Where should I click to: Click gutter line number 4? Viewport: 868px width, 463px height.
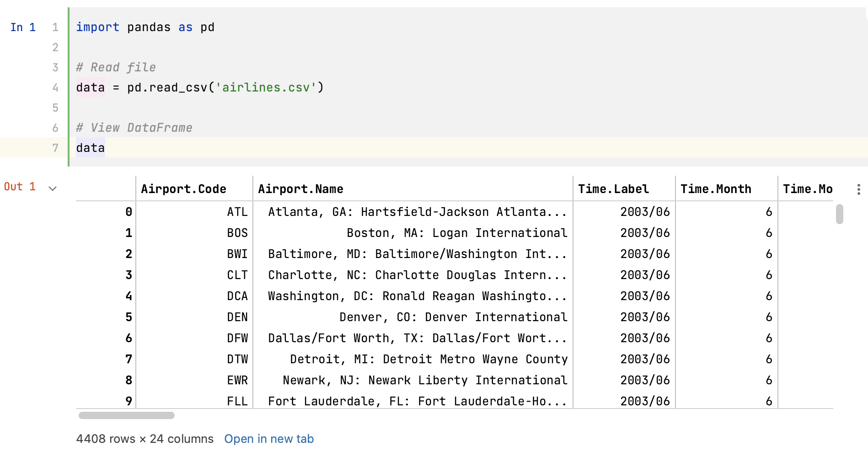(x=55, y=87)
